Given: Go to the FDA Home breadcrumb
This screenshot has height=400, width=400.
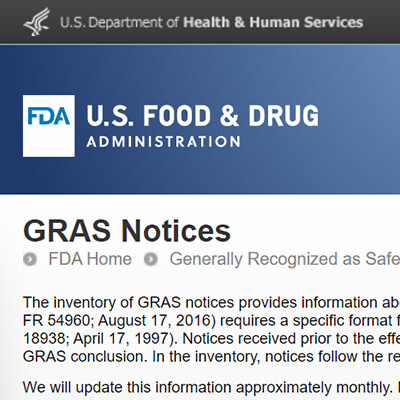Looking at the screenshot, I should [x=90, y=259].
